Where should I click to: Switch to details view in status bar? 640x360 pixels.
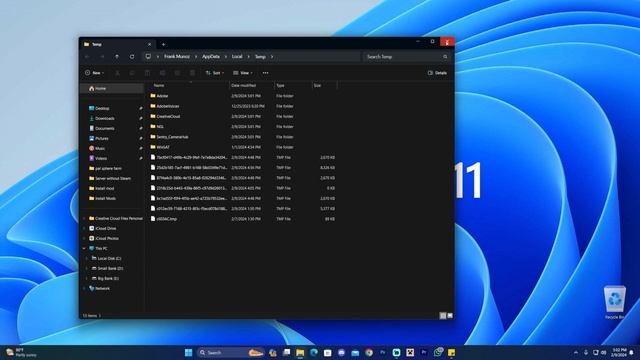[x=443, y=316]
